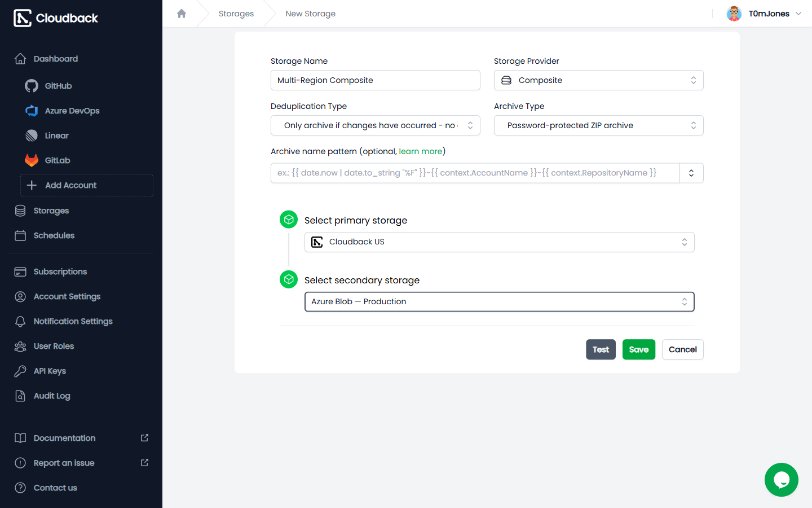Open Documentation in sidebar

(x=81, y=438)
